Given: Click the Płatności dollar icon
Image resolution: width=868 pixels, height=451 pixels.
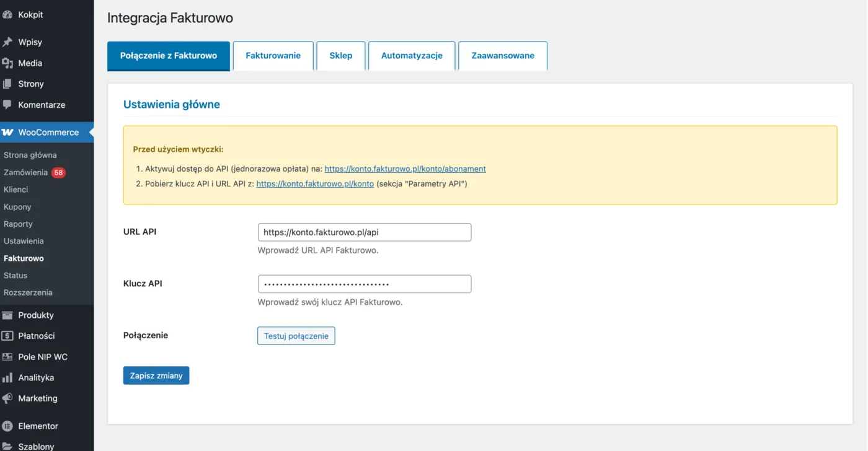Looking at the screenshot, I should point(7,336).
